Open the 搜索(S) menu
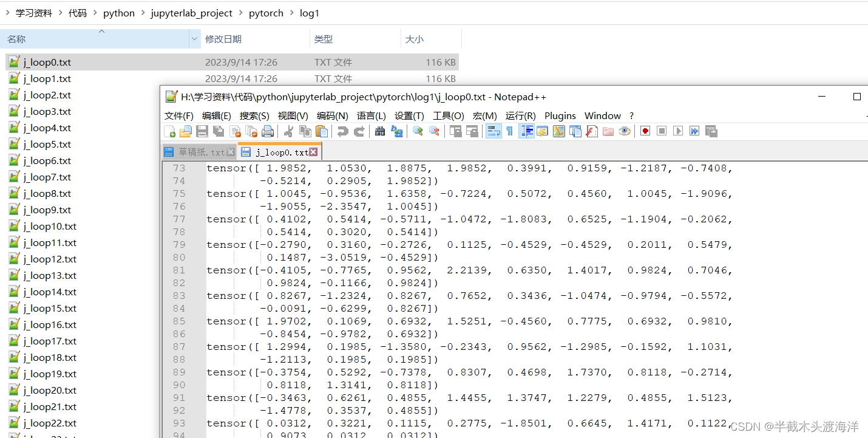The image size is (868, 438). pos(254,115)
